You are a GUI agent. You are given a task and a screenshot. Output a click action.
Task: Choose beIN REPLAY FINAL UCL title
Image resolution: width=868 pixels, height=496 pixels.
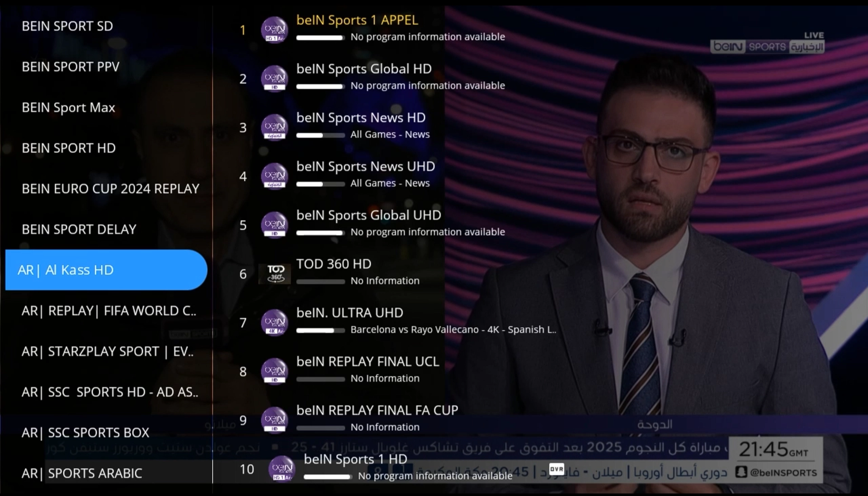[368, 361]
